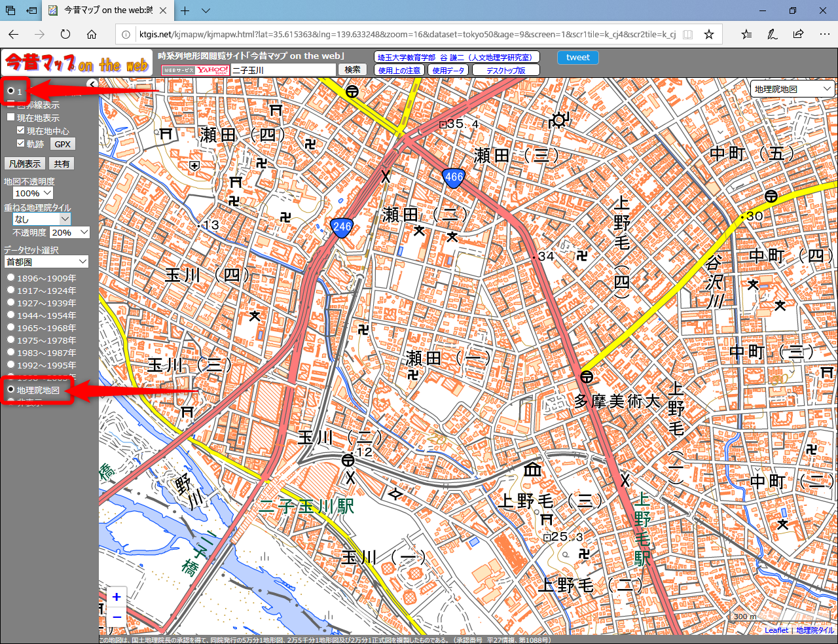Select the 1896～1909年 radio button

click(11, 277)
